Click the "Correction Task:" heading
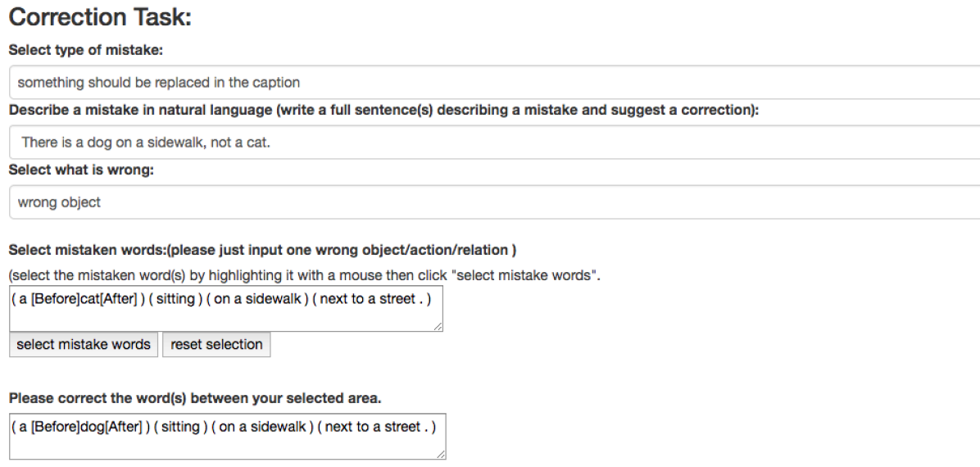Image resolution: width=980 pixels, height=467 pixels. pos(100,18)
